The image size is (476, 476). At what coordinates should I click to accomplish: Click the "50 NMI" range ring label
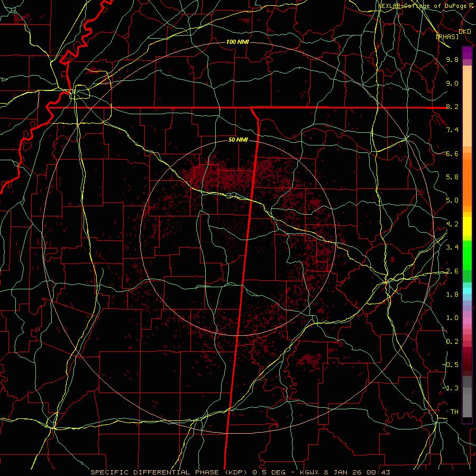point(238,140)
